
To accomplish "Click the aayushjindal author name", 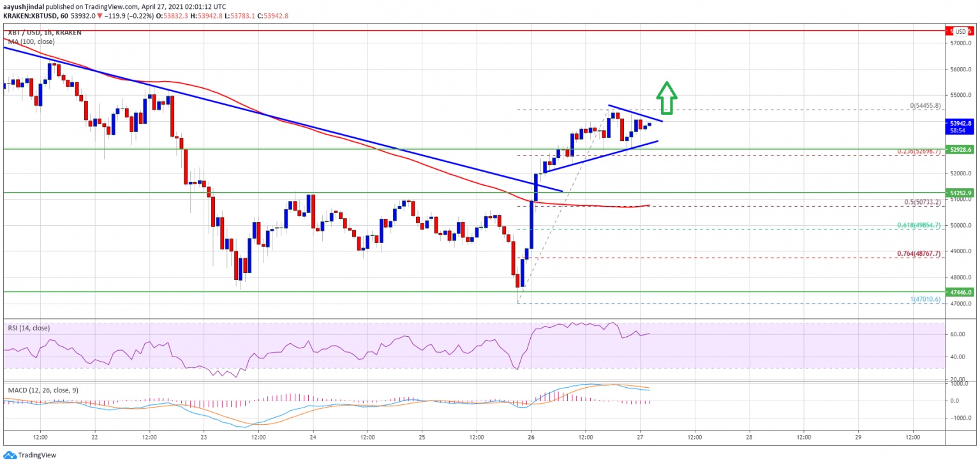I will 22,6.
